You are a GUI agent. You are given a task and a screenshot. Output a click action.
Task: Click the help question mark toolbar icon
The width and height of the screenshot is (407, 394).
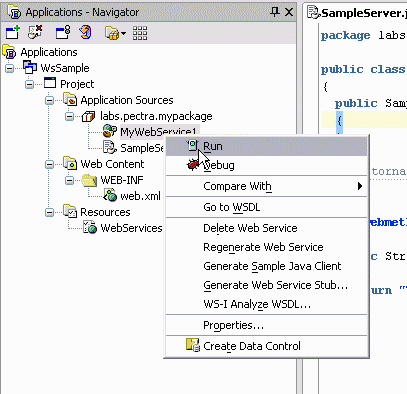85,32
